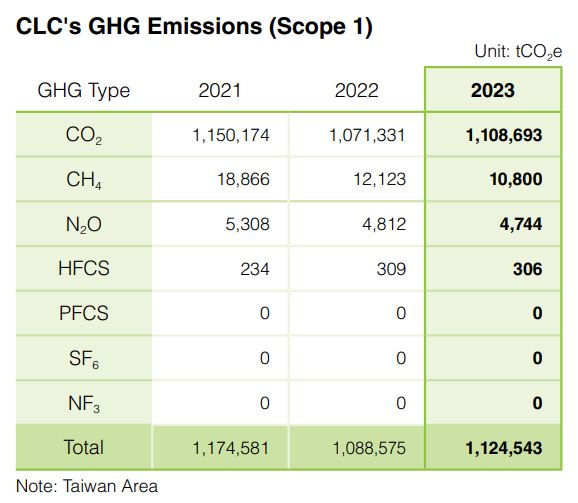Image resolution: width=578 pixels, height=503 pixels.
Task: Select the value 18,866
Action: pos(243,179)
